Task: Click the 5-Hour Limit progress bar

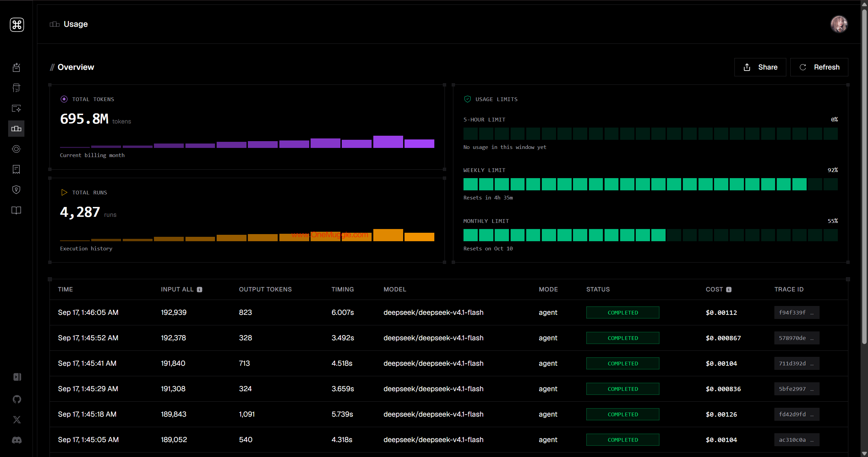Action: tap(650, 134)
